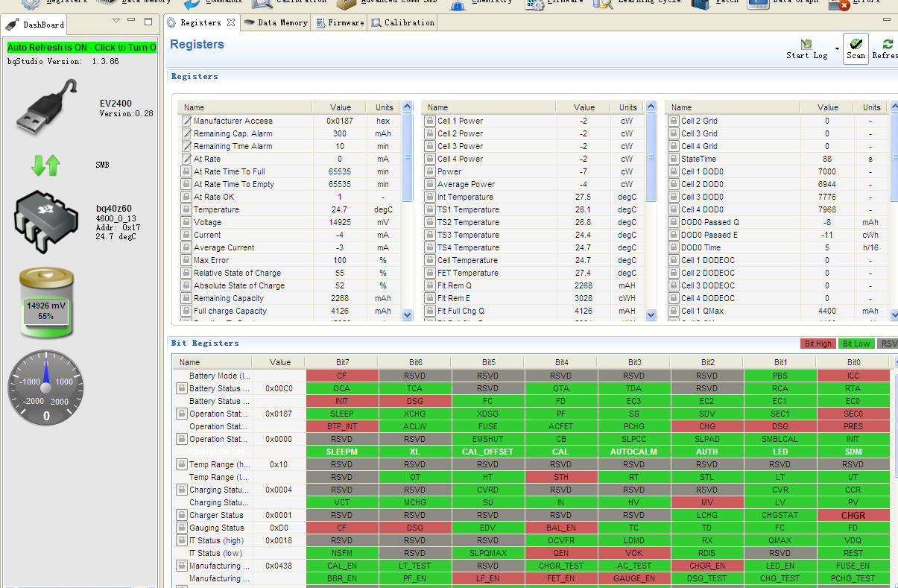Click the Bit7 column header

(x=342, y=362)
